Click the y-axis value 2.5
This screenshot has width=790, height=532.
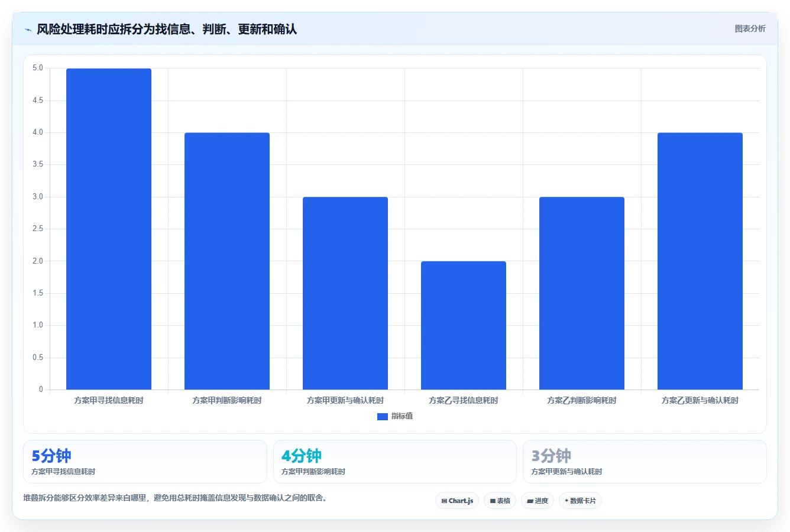[38, 229]
